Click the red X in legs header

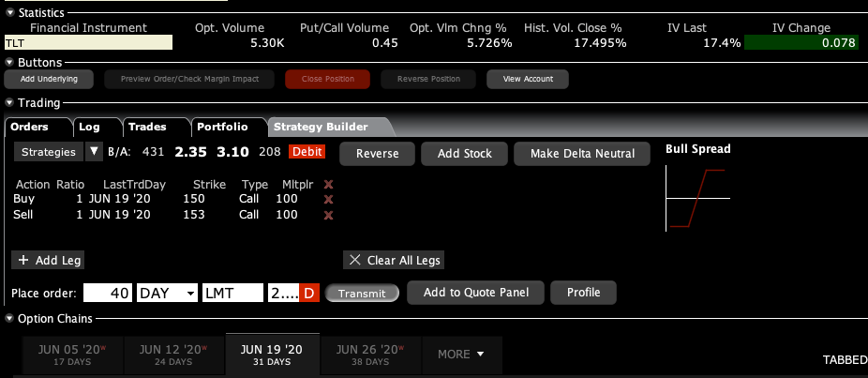pos(328,185)
